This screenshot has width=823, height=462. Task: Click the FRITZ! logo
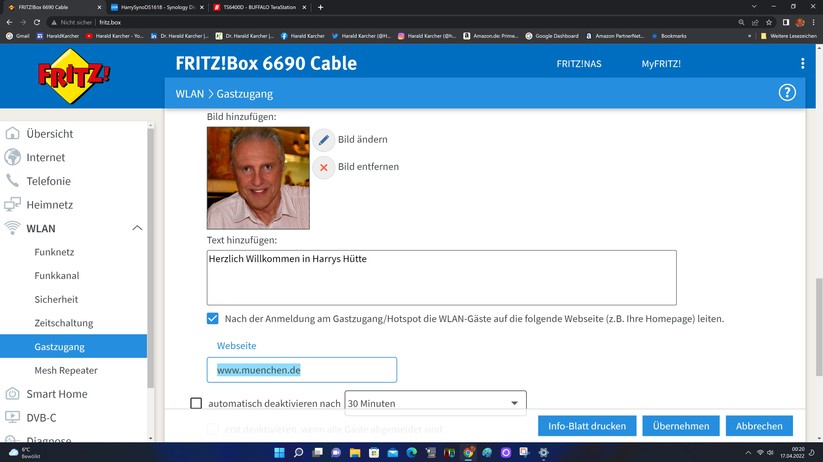pos(73,77)
